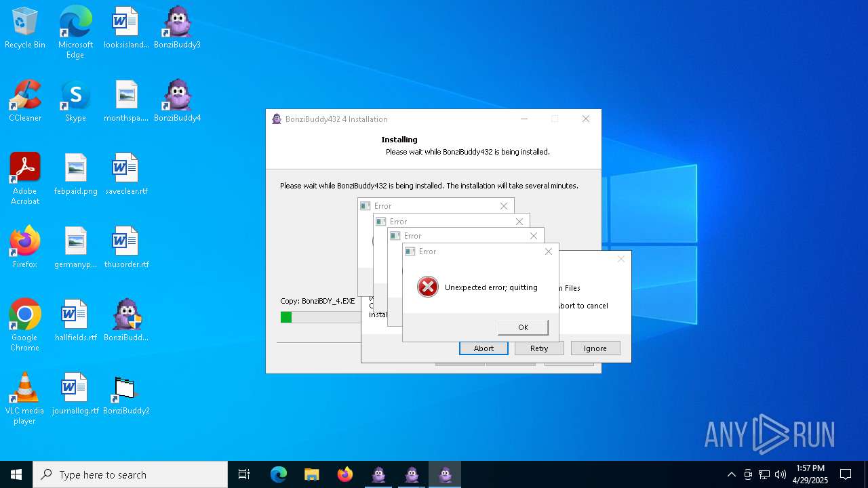Select the germanyp image file icon

click(75, 247)
